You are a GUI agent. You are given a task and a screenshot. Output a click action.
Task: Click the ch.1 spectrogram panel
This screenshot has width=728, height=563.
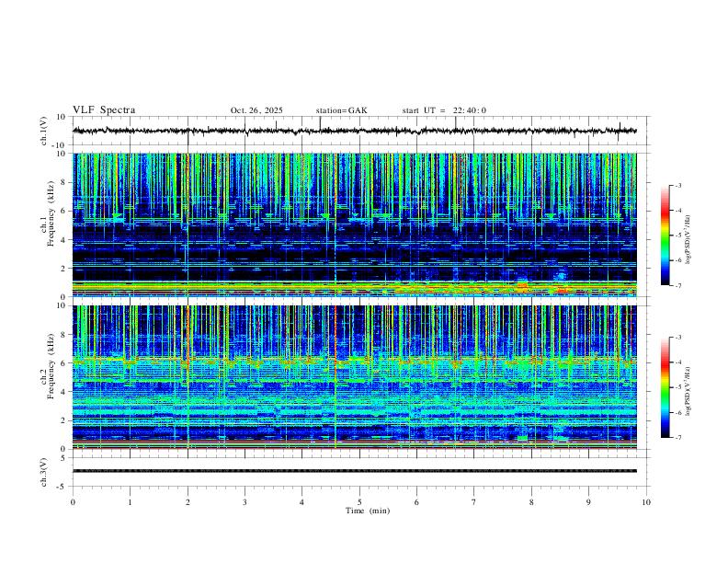coord(354,224)
